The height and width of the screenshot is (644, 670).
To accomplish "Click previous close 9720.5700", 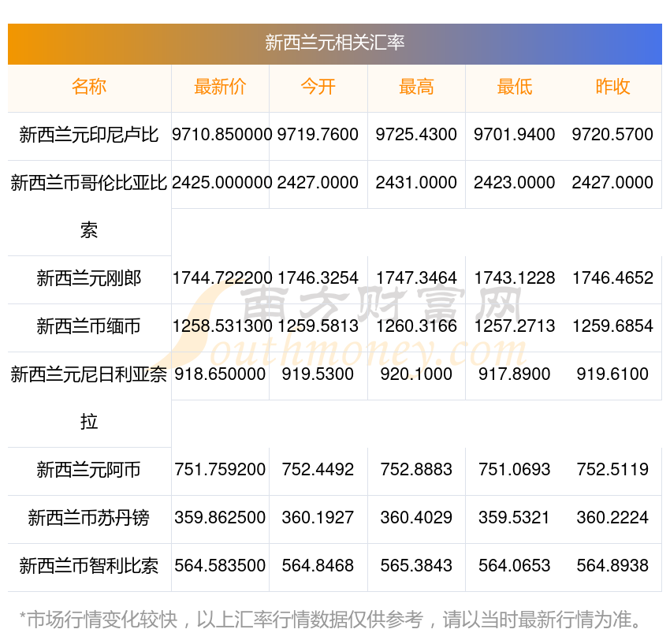I will point(612,135).
